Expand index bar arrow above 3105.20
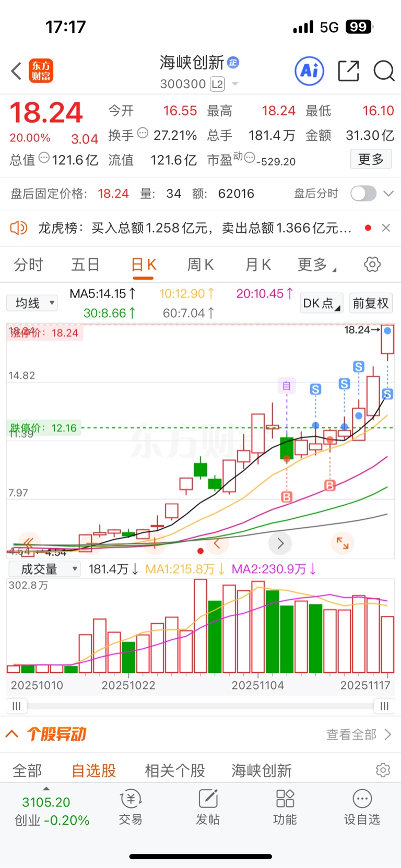The image size is (401, 868). click(46, 789)
